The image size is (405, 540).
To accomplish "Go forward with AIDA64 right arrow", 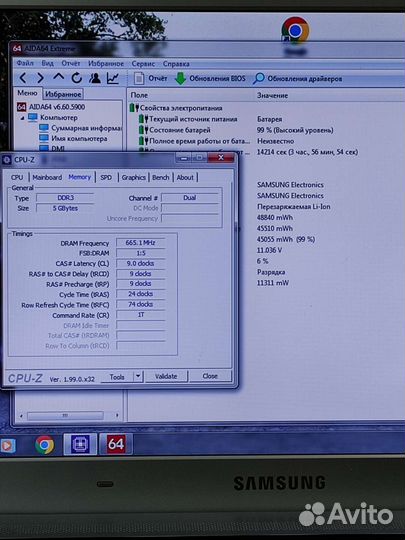I will [40, 79].
